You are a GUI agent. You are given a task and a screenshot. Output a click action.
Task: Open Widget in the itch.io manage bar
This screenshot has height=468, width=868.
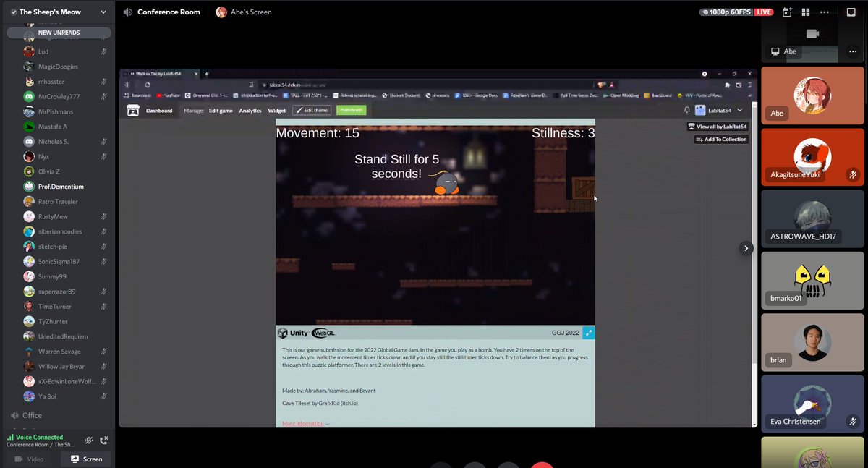[277, 111]
